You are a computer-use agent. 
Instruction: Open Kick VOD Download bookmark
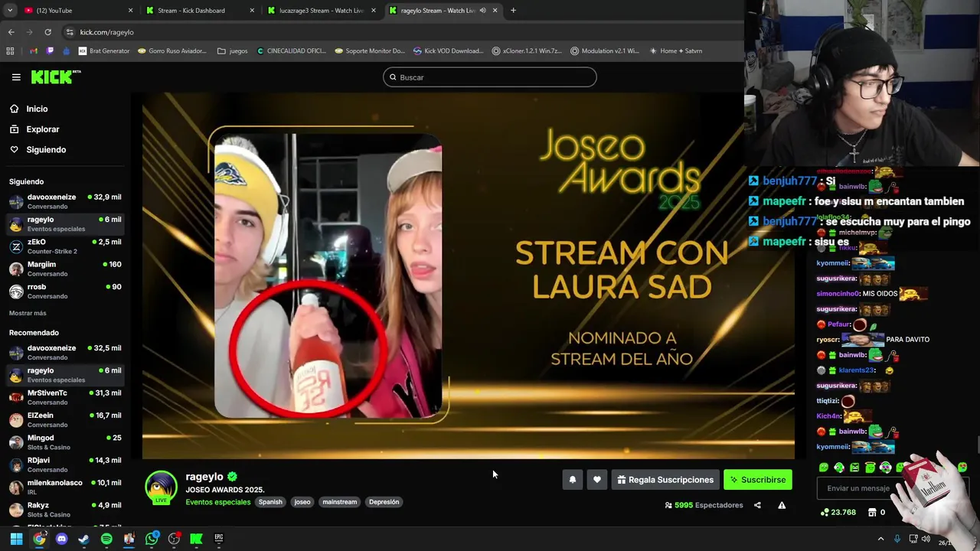(x=449, y=51)
